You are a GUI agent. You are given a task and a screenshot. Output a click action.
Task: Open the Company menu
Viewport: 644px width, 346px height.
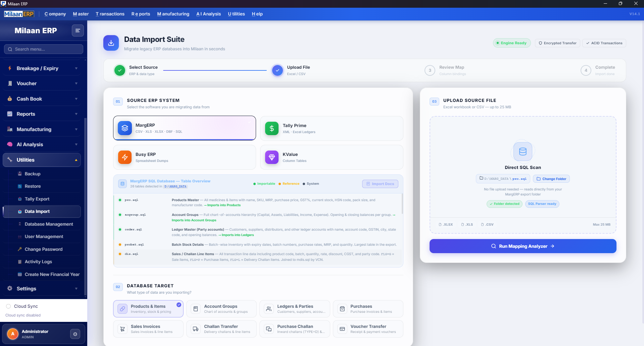(x=55, y=14)
